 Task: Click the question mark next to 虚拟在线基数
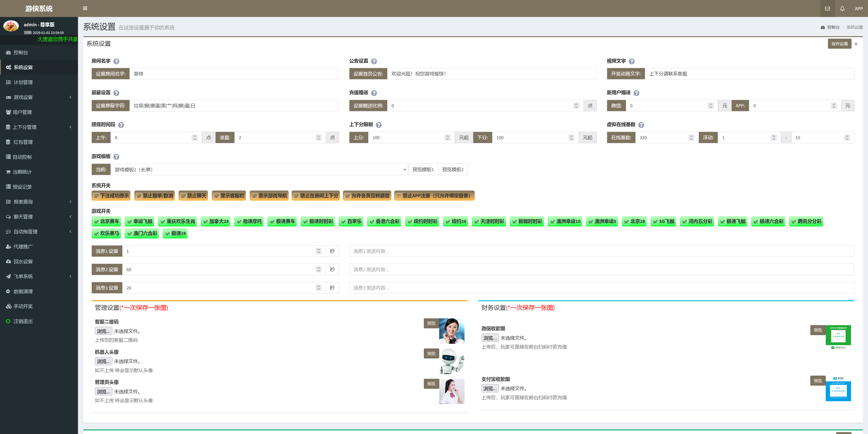[641, 125]
